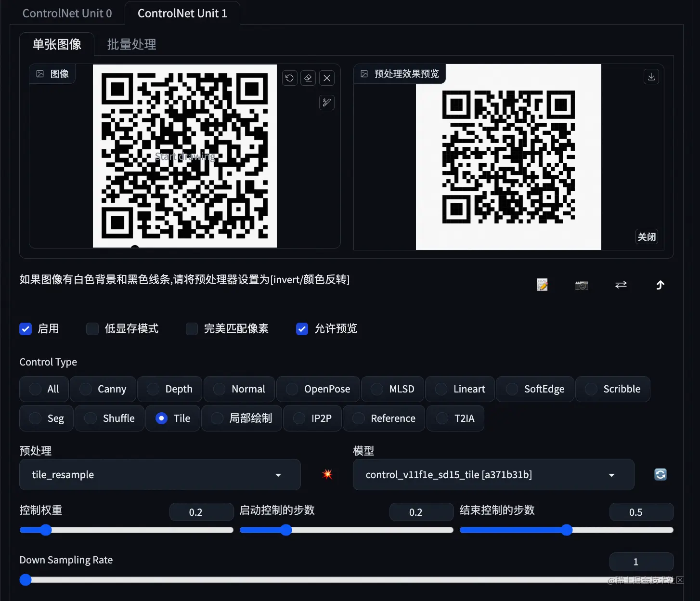700x601 pixels.
Task: Click the Down Sampling Rate slider handle
Action: click(26, 580)
